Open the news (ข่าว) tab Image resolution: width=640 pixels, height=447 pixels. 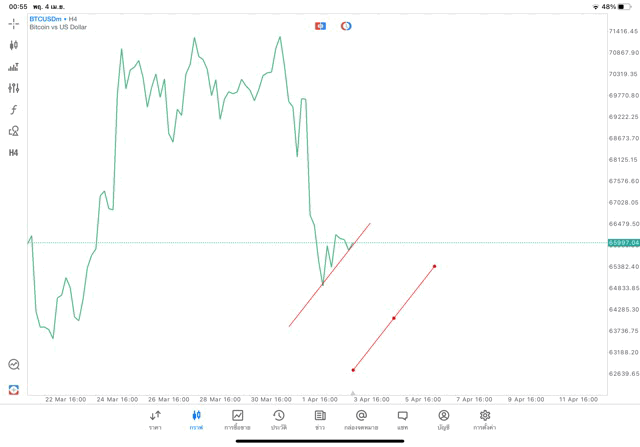[x=320, y=420]
